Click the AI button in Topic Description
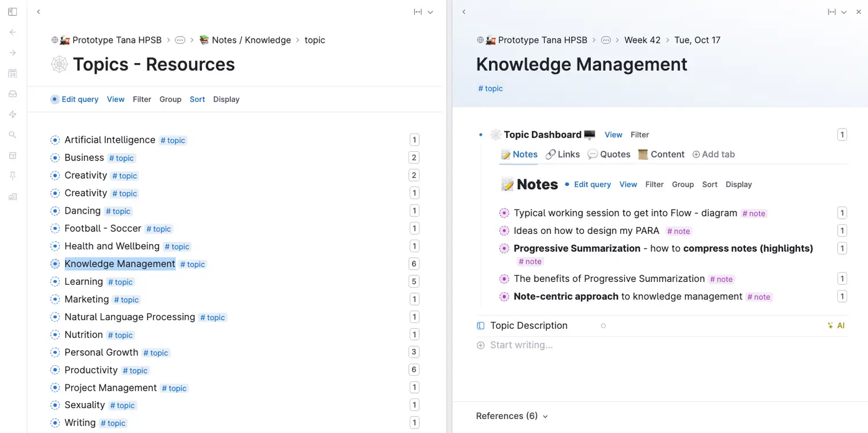The height and width of the screenshot is (433, 868). 836,326
